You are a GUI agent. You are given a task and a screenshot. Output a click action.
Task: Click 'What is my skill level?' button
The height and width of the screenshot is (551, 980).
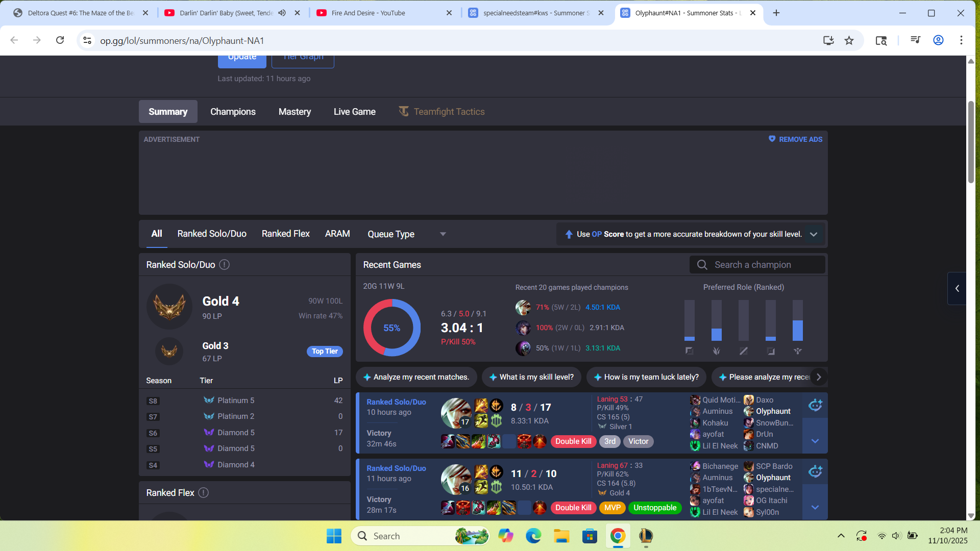531,377
